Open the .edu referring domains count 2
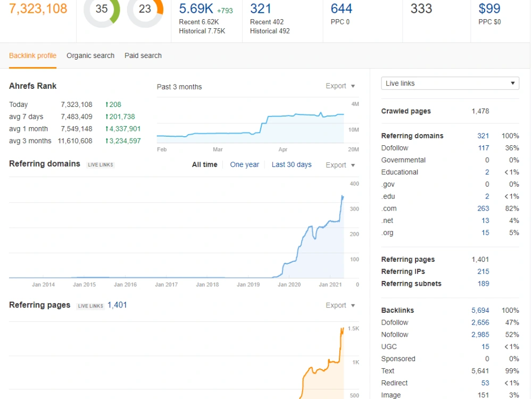 [x=487, y=196]
